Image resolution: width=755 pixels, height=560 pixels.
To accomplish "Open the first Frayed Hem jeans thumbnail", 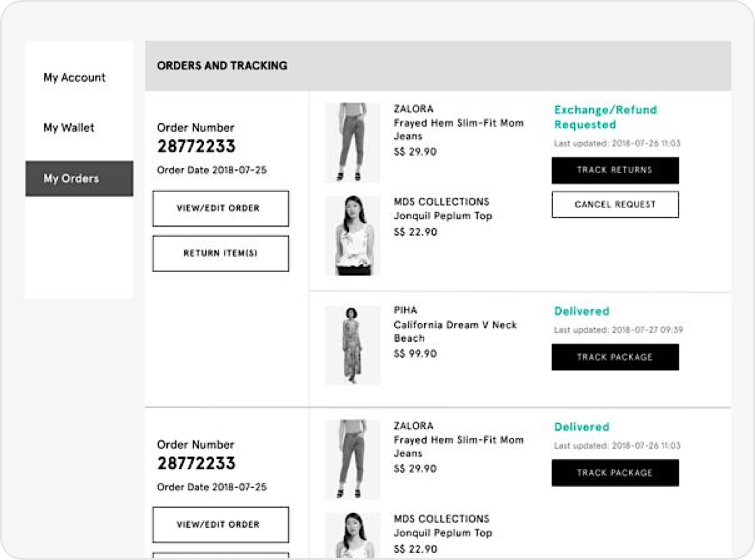I will [x=352, y=142].
